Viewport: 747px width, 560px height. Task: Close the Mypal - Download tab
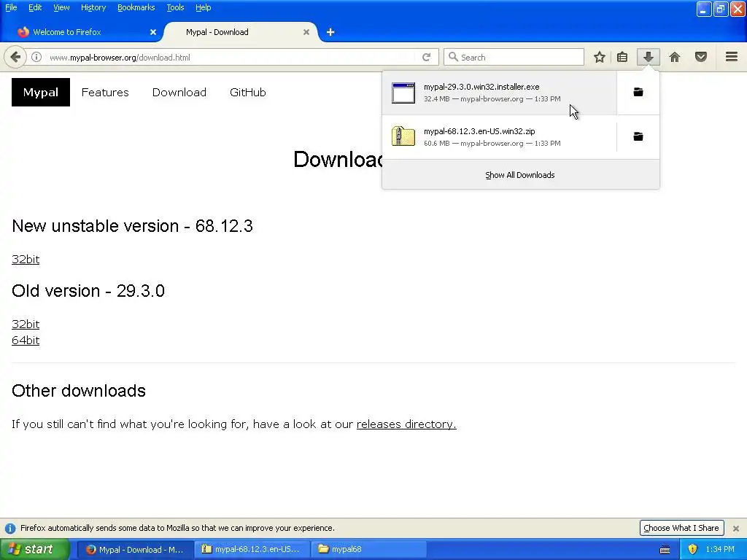pyautogui.click(x=306, y=32)
